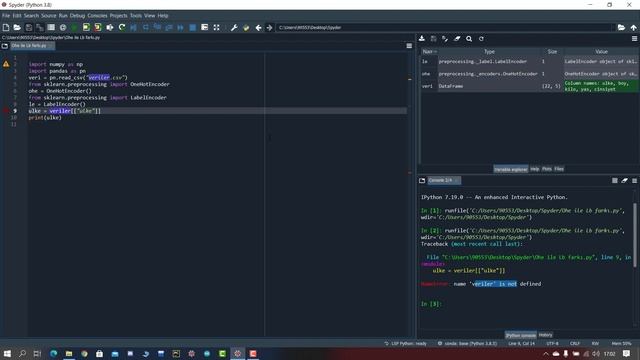Switch to the Files tab
640x360 pixels.
(x=559, y=169)
